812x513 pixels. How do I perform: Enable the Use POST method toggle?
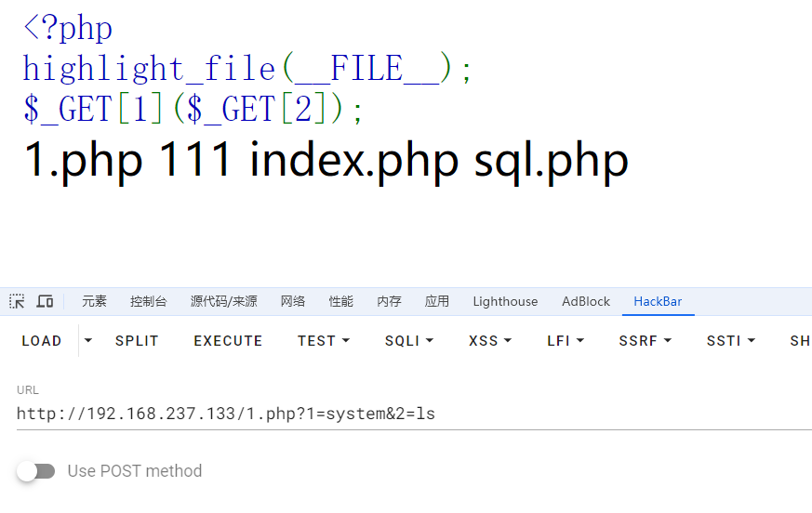(36, 471)
